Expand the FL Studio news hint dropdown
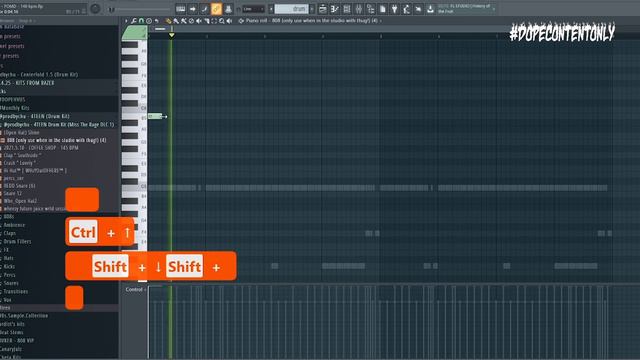Viewport: 640px width, 360px height. pyautogui.click(x=493, y=9)
